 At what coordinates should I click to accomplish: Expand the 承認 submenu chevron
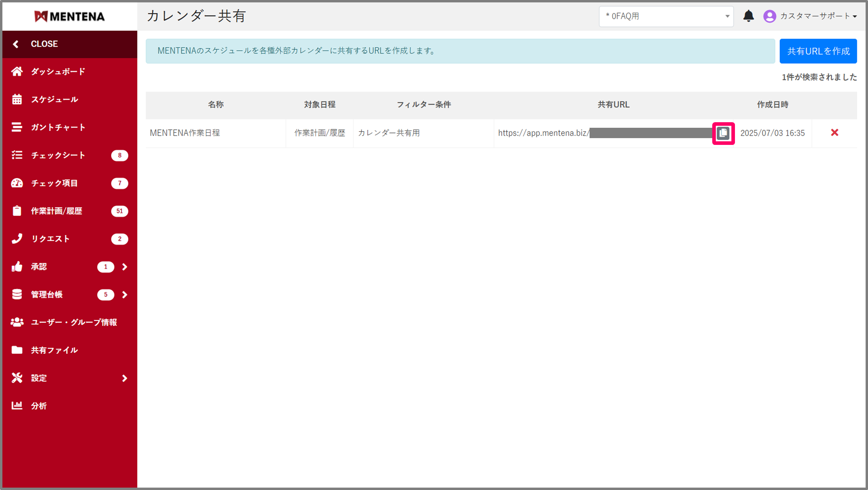pos(125,267)
